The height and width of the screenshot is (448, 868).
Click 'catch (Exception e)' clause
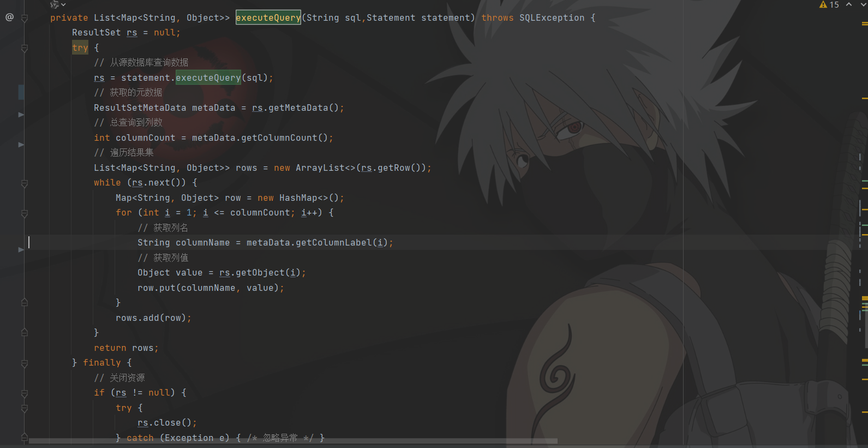click(x=178, y=438)
